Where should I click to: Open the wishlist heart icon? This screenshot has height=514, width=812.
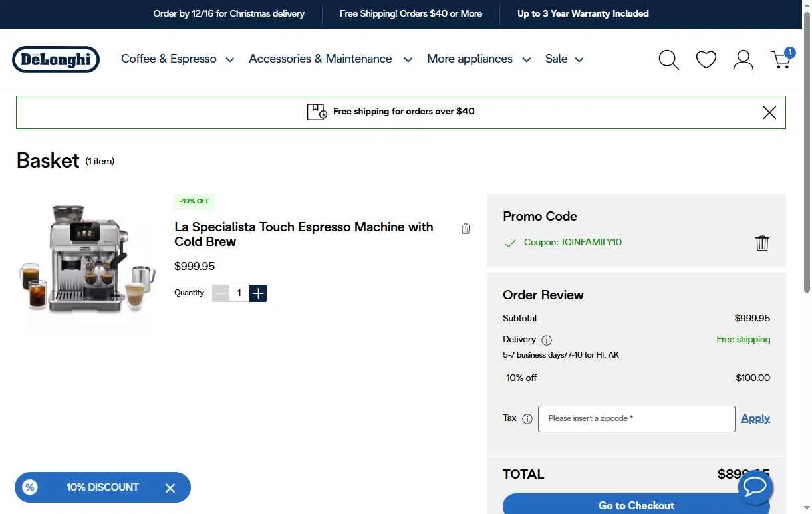706,60
